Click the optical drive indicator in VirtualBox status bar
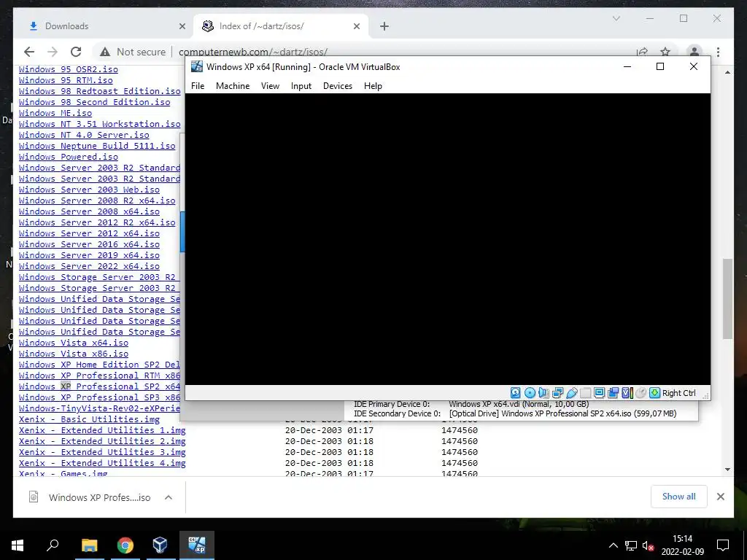 (x=530, y=393)
